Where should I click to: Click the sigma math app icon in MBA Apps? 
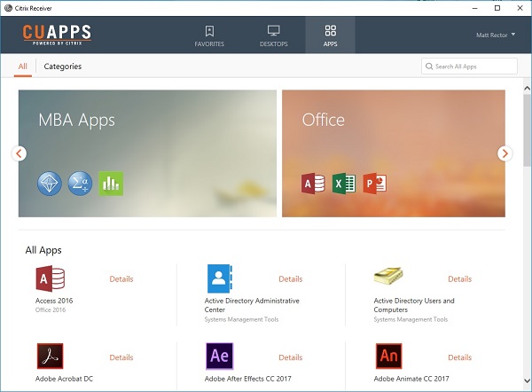(80, 184)
